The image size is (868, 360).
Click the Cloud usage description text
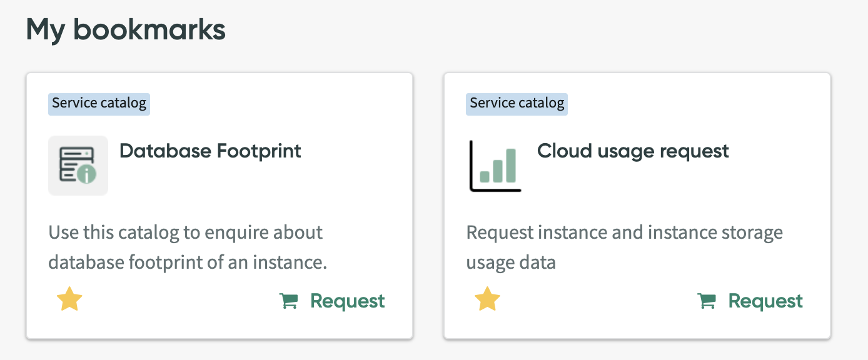[623, 247]
